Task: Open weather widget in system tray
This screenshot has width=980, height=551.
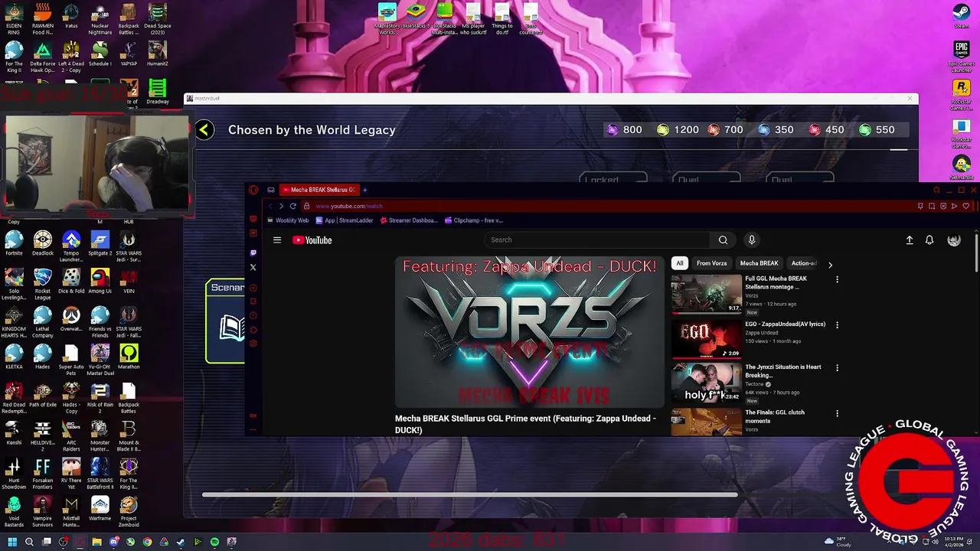Action: 839,541
